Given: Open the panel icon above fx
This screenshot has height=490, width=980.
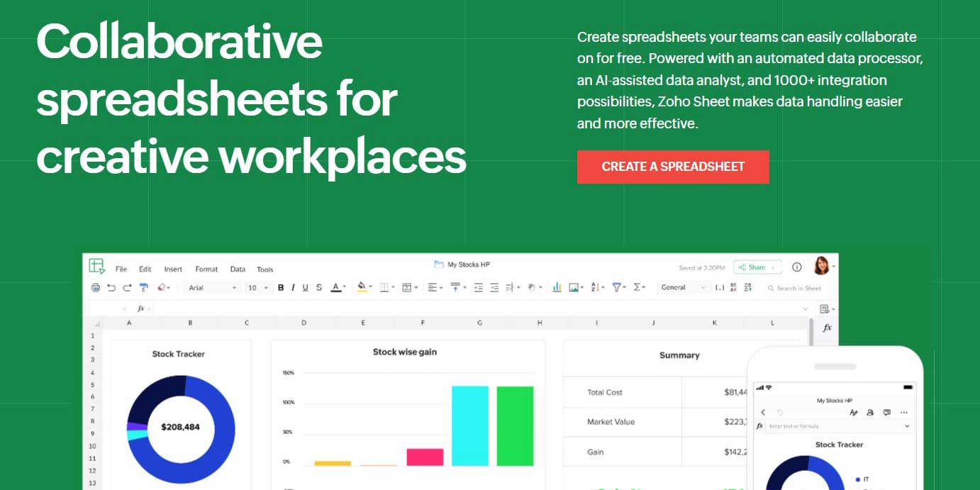Looking at the screenshot, I should 826,308.
